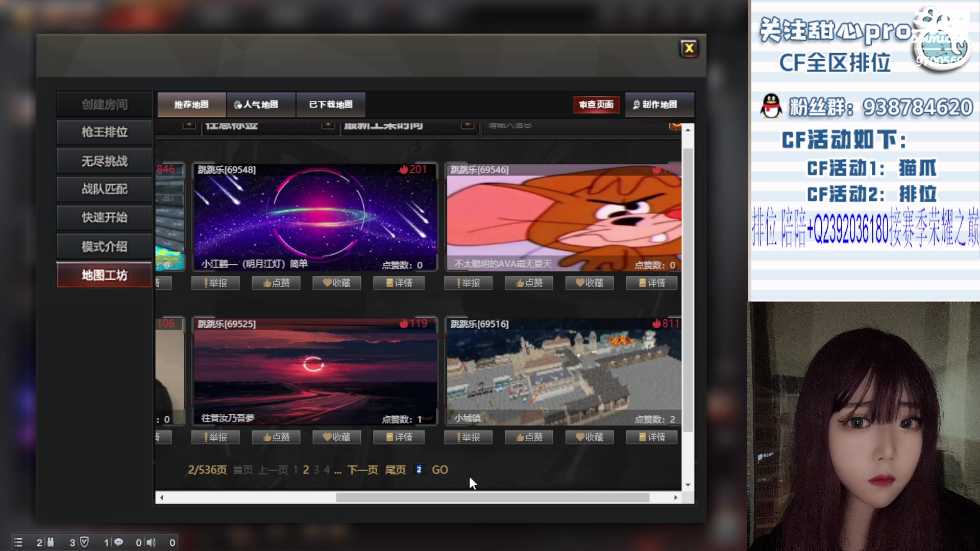Click the speaker volume icon at bottom left
The width and height of the screenshot is (980, 551).
[152, 542]
